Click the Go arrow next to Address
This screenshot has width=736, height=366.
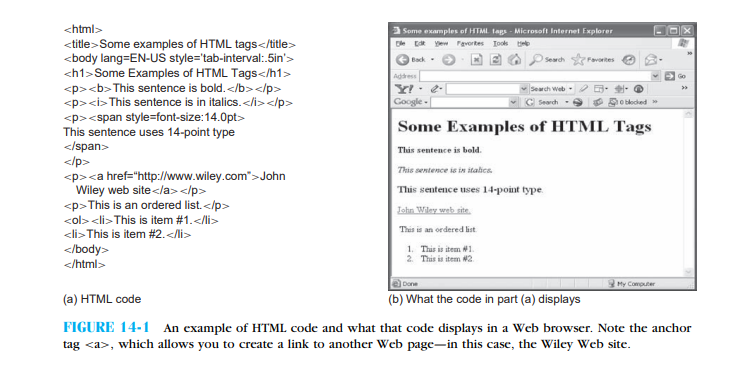click(669, 76)
